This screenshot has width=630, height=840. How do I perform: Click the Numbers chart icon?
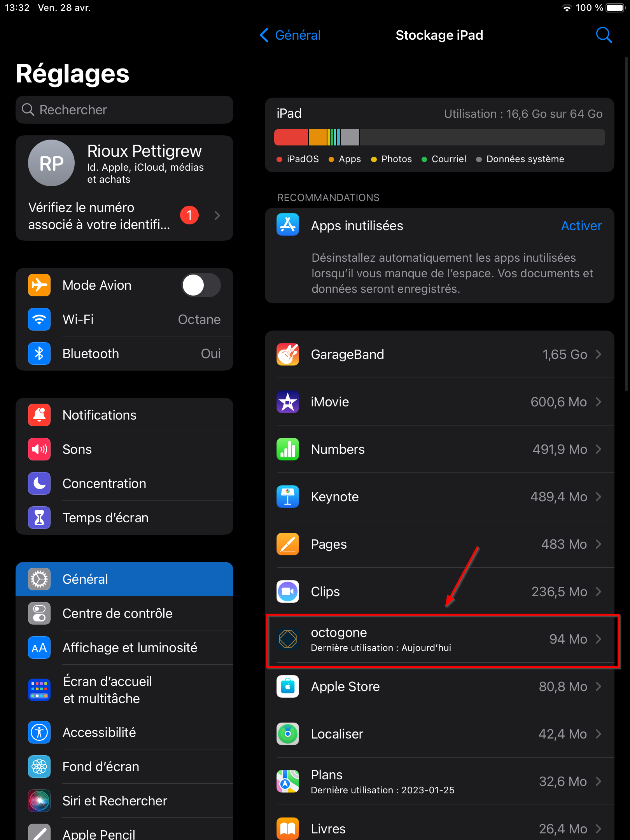pyautogui.click(x=288, y=449)
